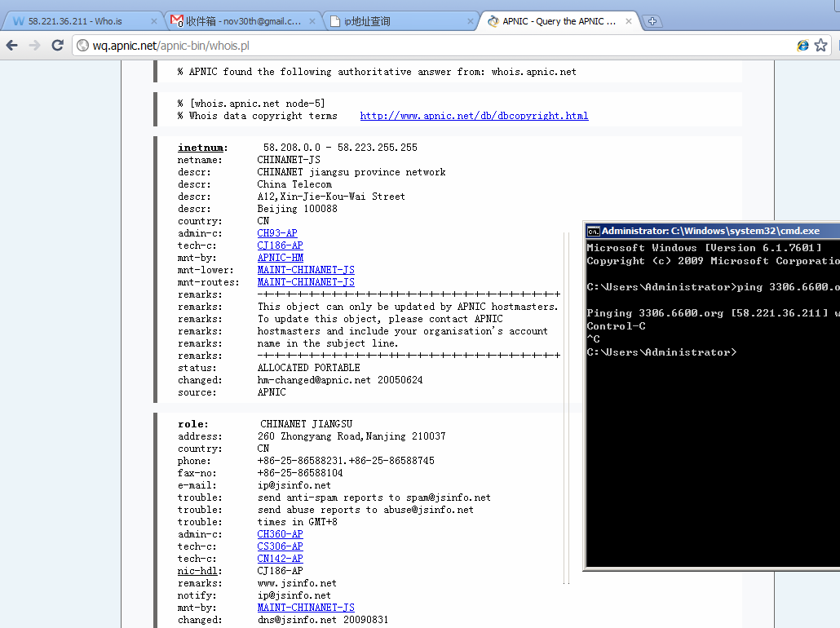Open tech-c link CN142-AP
Image resolution: width=840 pixels, height=628 pixels.
coord(281,559)
